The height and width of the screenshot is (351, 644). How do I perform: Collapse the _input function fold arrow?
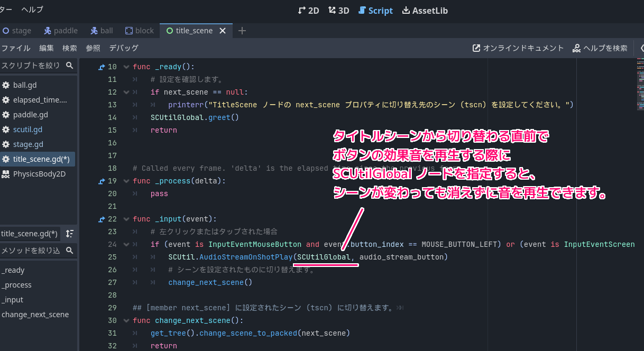[126, 219]
